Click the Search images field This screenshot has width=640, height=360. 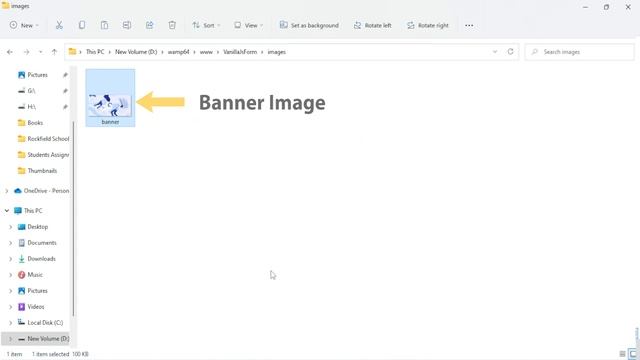pyautogui.click(x=580, y=52)
